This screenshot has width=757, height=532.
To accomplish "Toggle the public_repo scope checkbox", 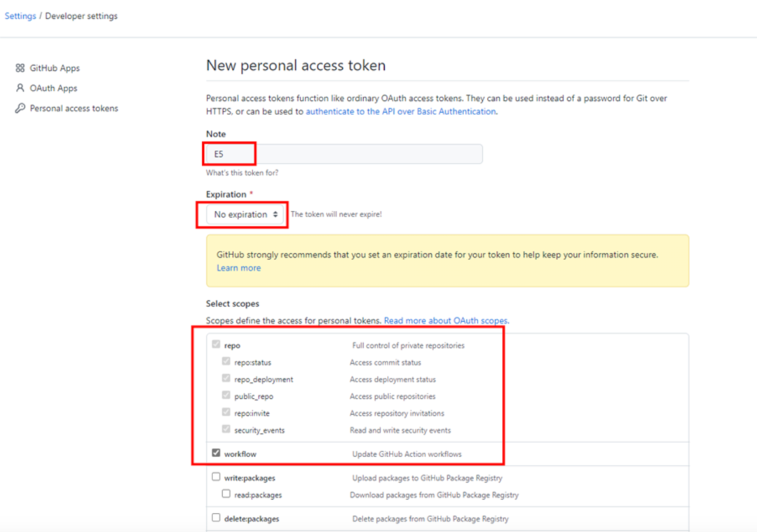I will [x=226, y=396].
